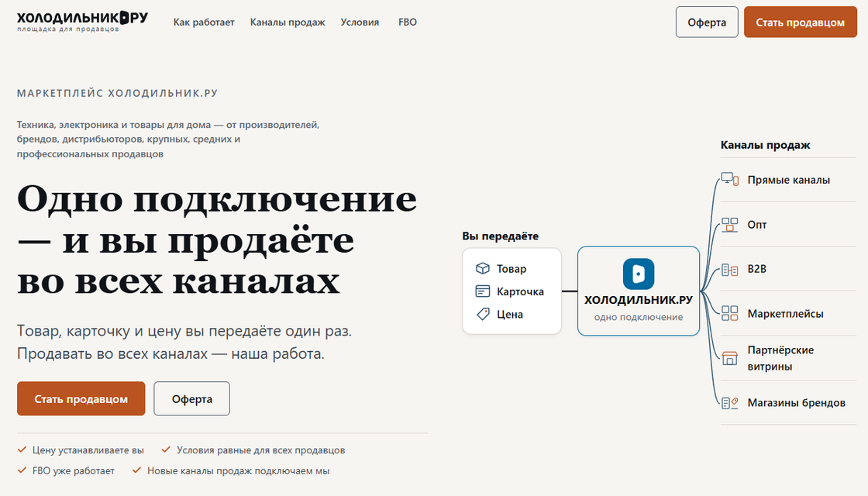Click text Новые каналы продаж подключаем мы
This screenshot has height=496, width=868.
pos(238,471)
